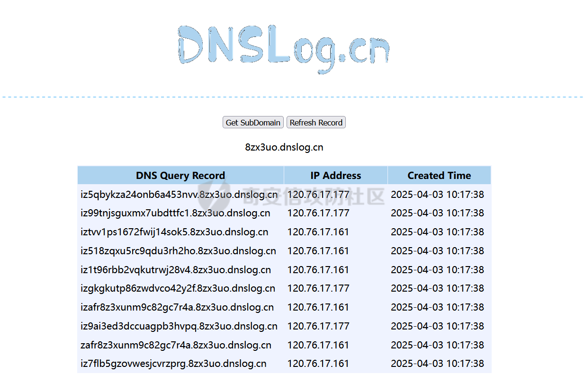
Task: Select record iz7flb5gzovwesjcvrzprg.8zx3uo.dnslog.cn
Action: (173, 364)
